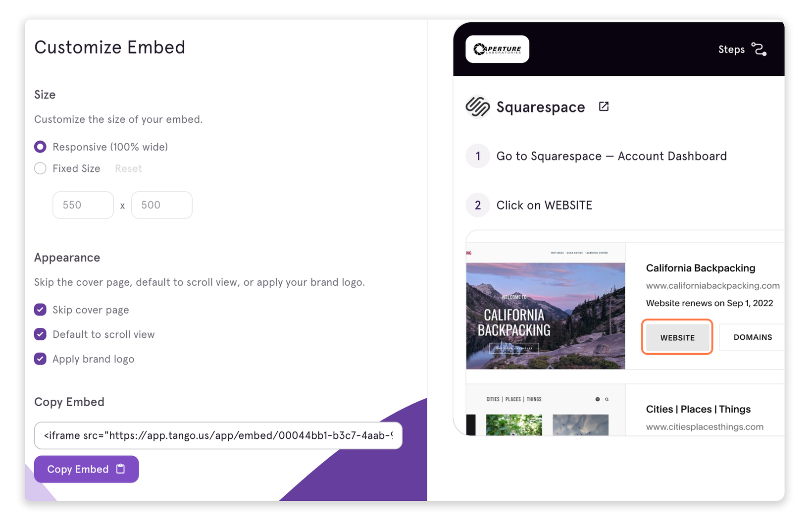This screenshot has height=530, width=812.
Task: Open the Steps route icon
Action: tap(759, 49)
